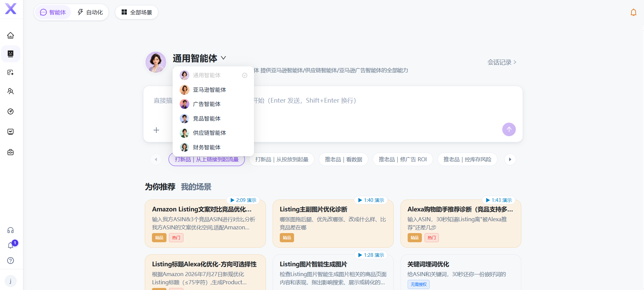Click the plus attachment icon in input box
644x290 pixels.
[x=156, y=130]
